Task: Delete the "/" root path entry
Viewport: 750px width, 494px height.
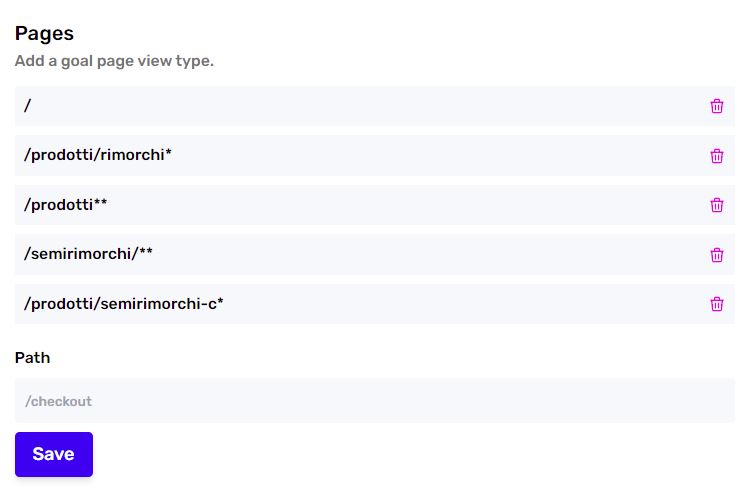Action: click(x=716, y=106)
